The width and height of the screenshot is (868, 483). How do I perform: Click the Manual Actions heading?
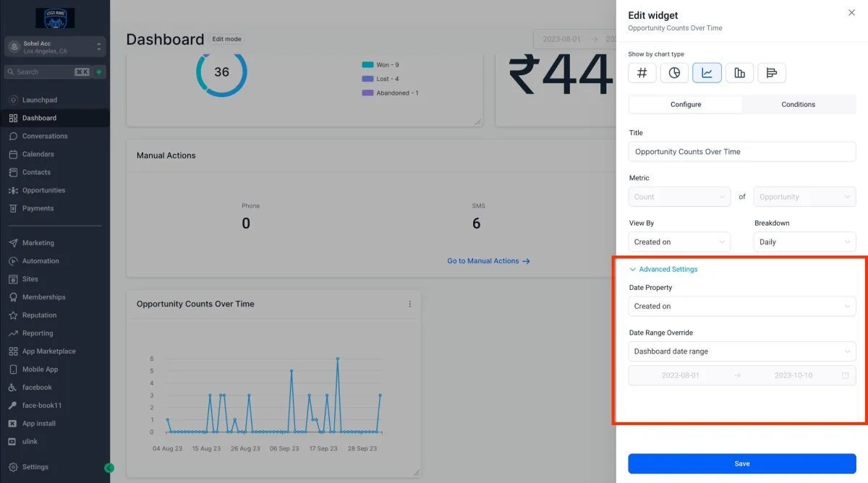click(x=166, y=155)
